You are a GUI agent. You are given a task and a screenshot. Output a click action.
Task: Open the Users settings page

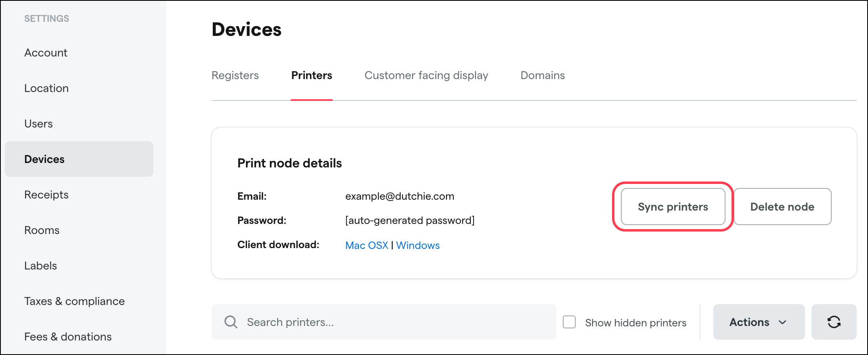click(38, 124)
